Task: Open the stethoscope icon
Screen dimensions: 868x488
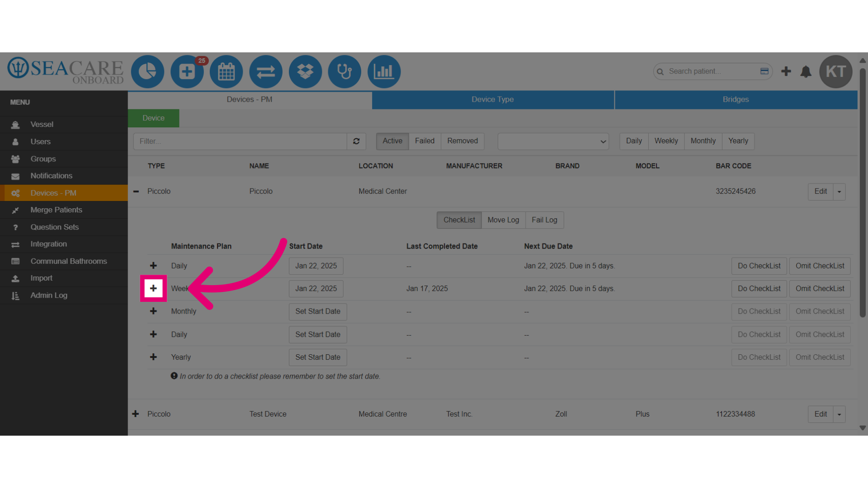Action: [344, 71]
